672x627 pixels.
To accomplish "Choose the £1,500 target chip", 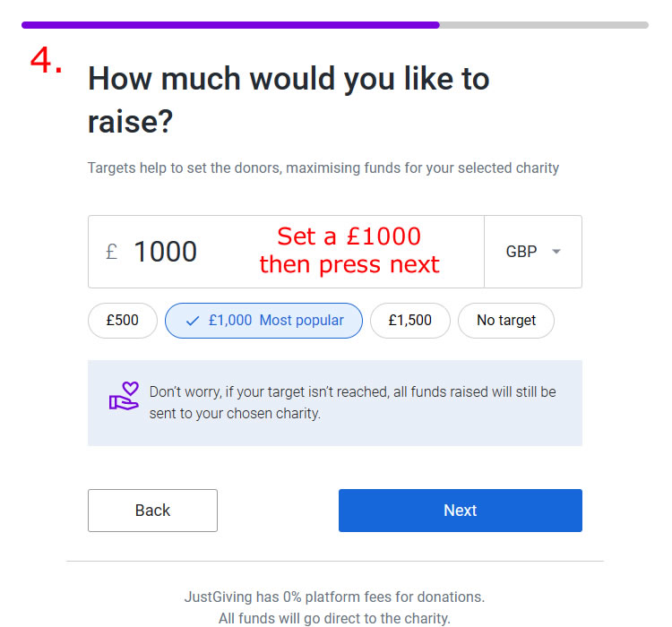I will [410, 321].
